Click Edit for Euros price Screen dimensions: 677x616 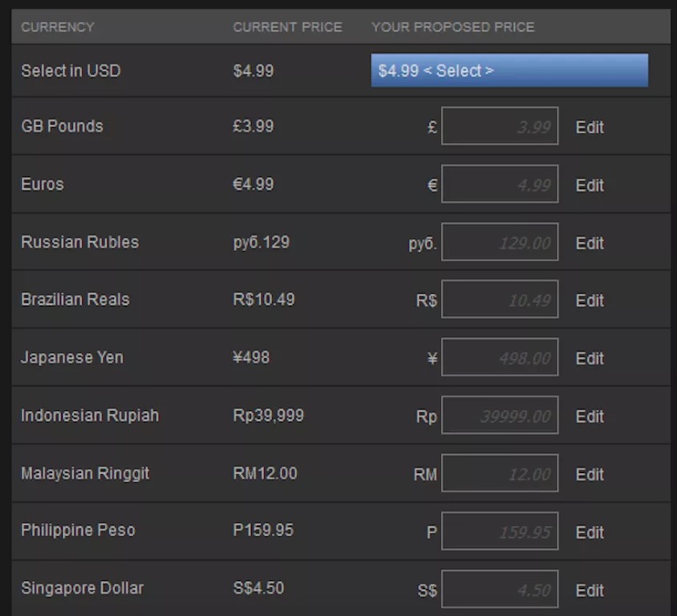click(x=589, y=186)
